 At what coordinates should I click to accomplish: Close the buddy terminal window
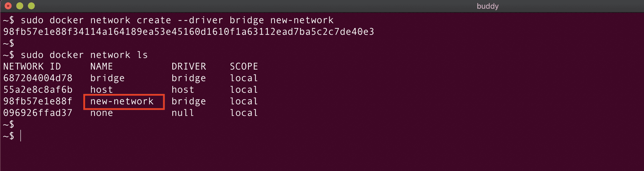pos(8,6)
